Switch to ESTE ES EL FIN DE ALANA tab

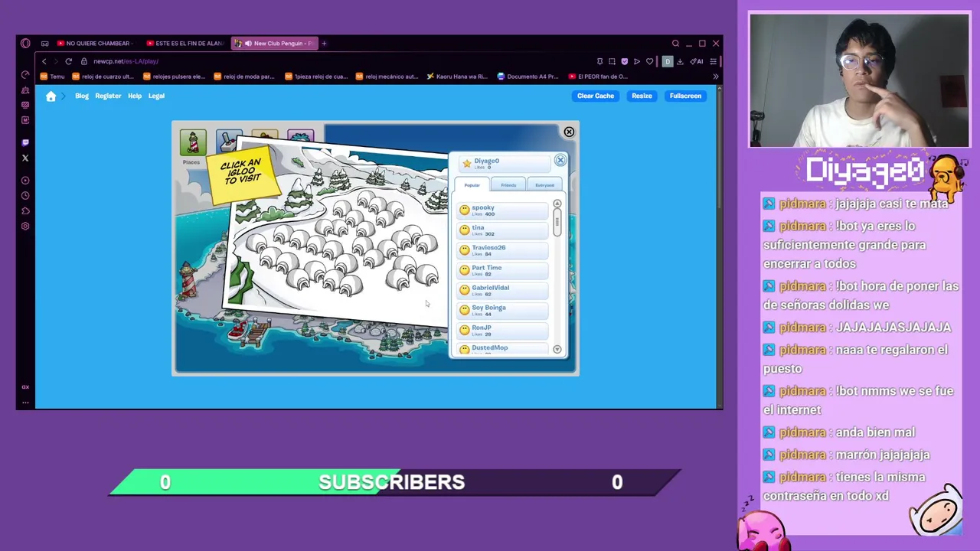[x=184, y=44]
